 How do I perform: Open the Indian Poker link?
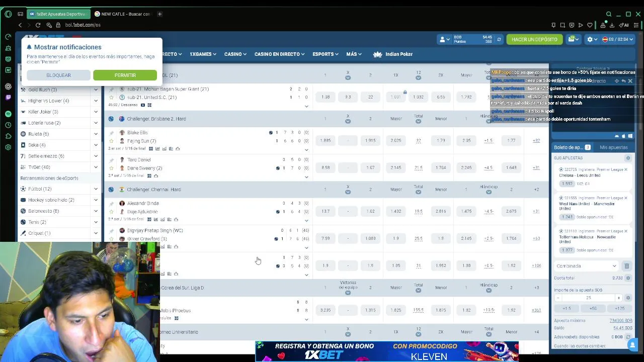tap(393, 54)
